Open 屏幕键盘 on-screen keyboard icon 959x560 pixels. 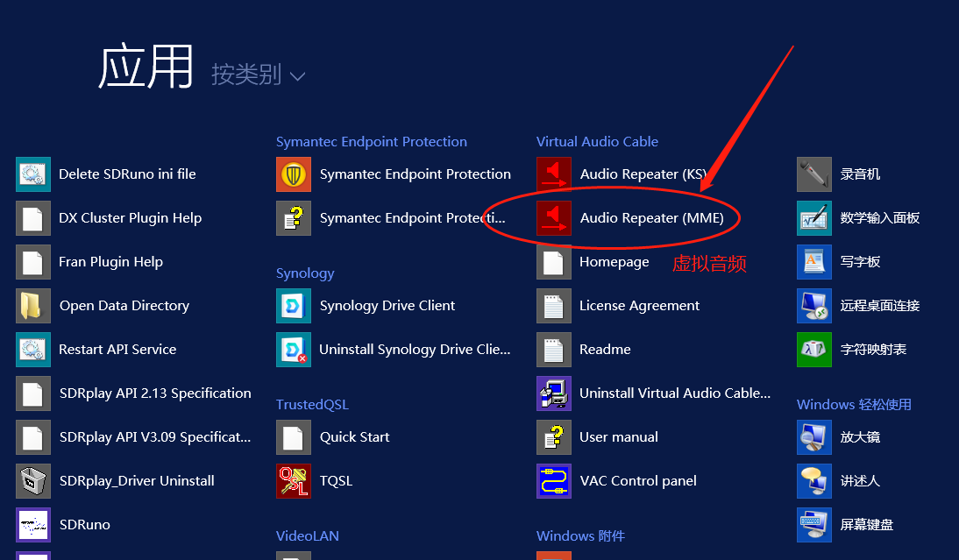[x=814, y=525]
